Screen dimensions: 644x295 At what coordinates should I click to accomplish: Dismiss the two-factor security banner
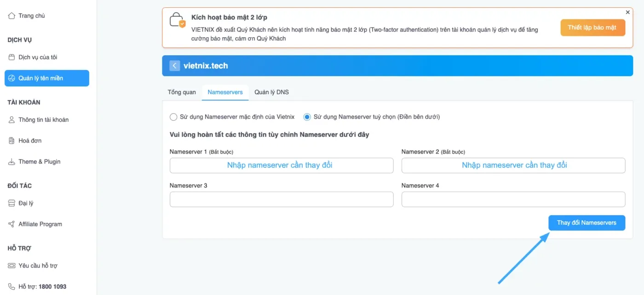point(628,12)
